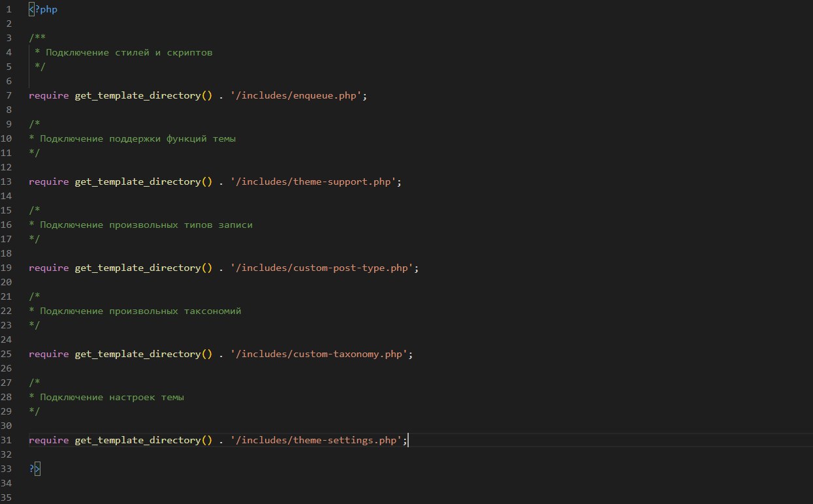This screenshot has height=504, width=813.
Task: Click get_template_directory on line 13
Action: click(x=137, y=182)
